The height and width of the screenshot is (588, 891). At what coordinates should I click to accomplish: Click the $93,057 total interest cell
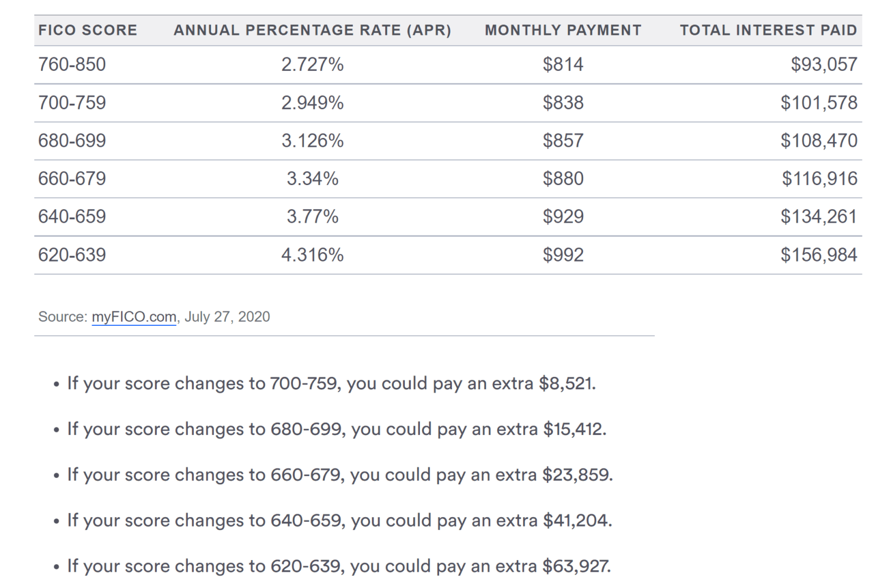(x=824, y=64)
